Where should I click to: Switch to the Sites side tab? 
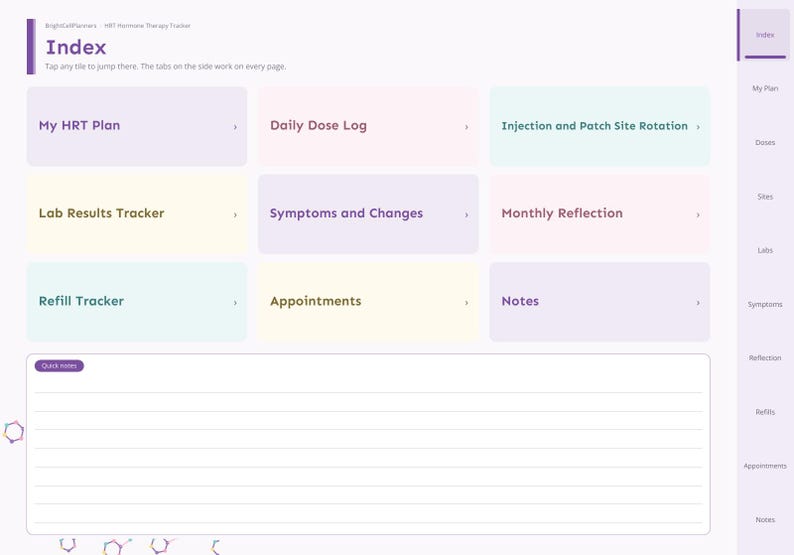click(765, 196)
